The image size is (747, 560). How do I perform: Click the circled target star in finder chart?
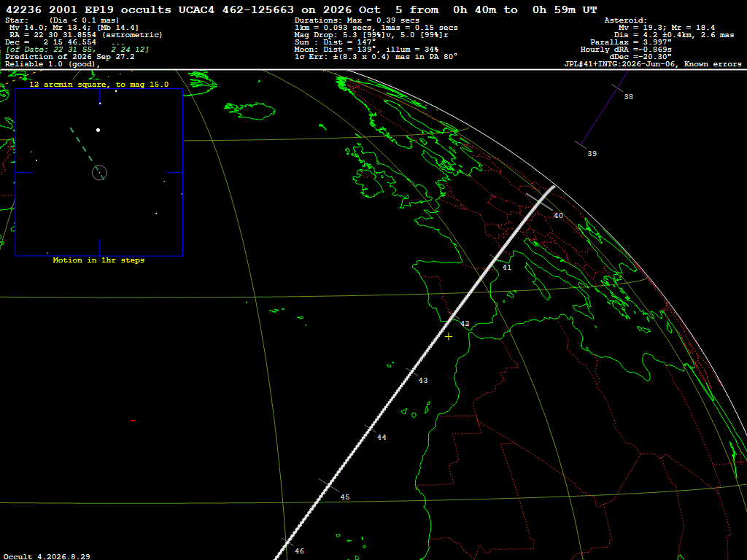point(99,172)
